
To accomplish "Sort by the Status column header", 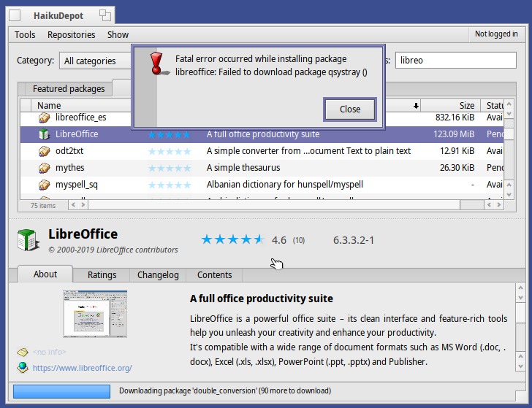I will click(x=493, y=106).
